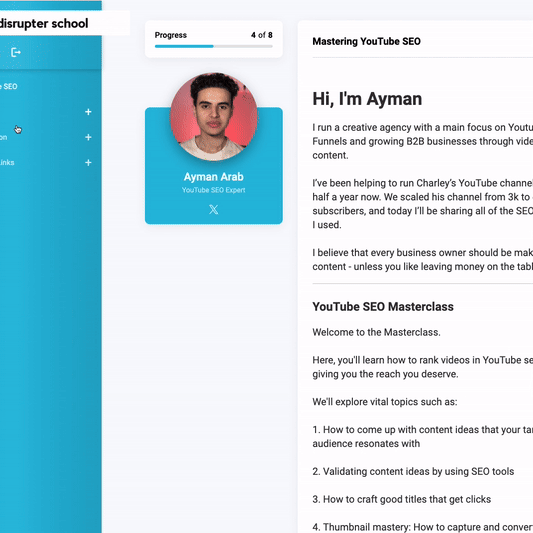Click the Ayman Arab name
The width and height of the screenshot is (533, 533).
pos(213,177)
